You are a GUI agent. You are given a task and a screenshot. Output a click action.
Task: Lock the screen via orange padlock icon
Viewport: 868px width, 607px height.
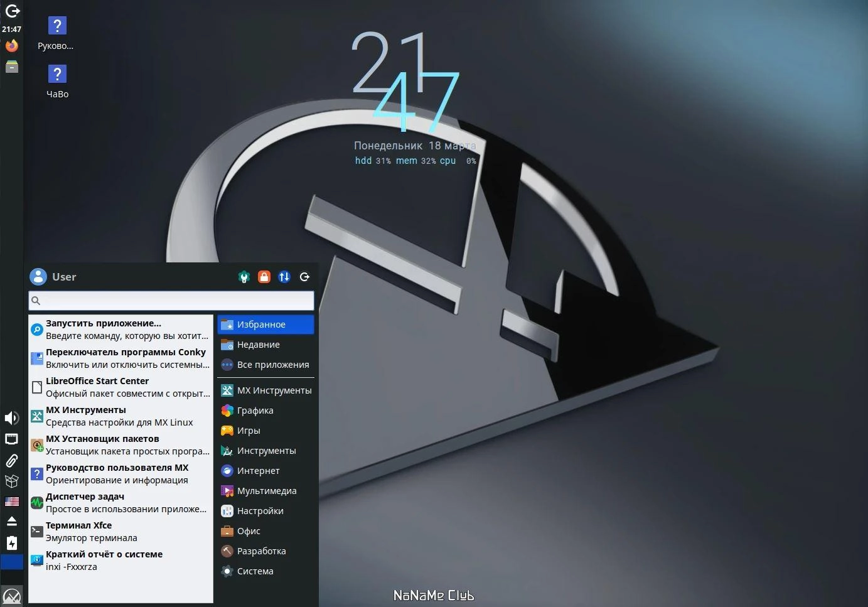(264, 277)
